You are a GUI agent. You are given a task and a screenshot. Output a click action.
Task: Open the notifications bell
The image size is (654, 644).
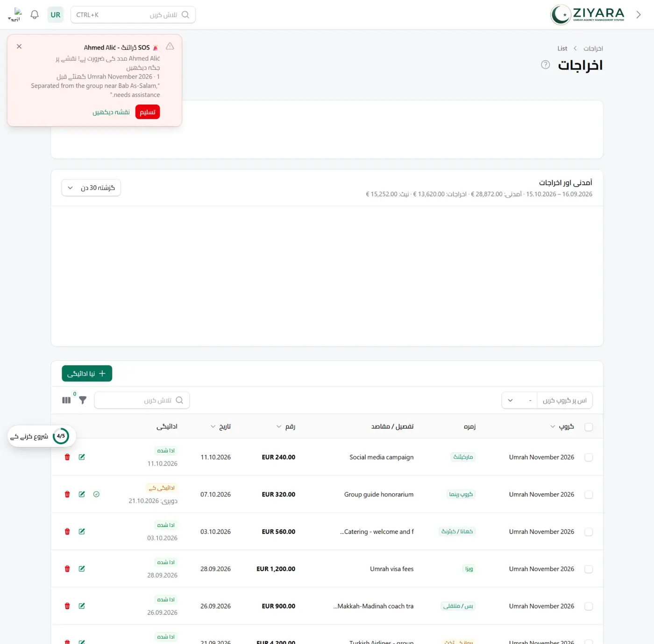point(35,14)
